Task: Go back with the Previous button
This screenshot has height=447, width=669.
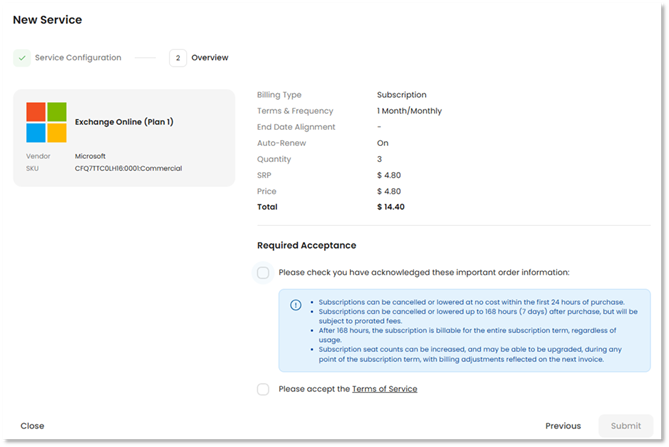Action: [563, 426]
